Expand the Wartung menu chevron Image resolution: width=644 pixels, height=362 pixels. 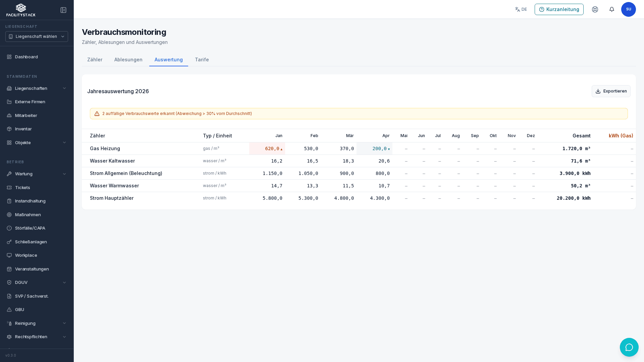tap(64, 174)
